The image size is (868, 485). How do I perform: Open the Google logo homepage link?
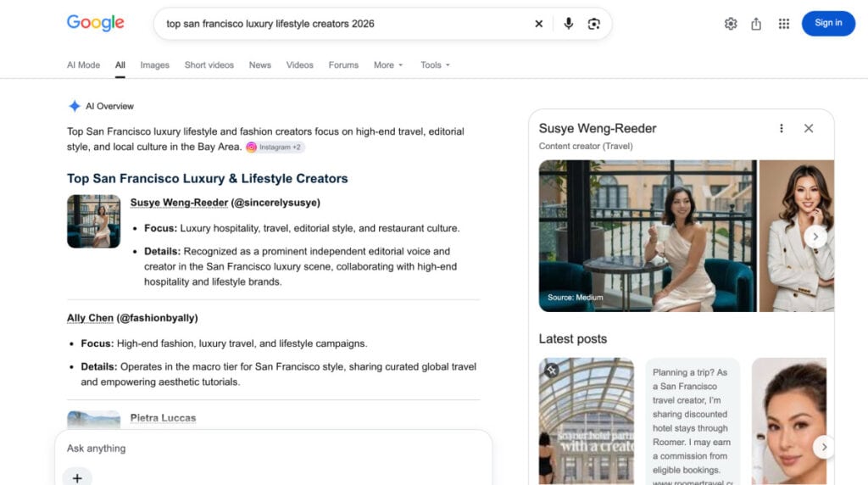point(95,23)
